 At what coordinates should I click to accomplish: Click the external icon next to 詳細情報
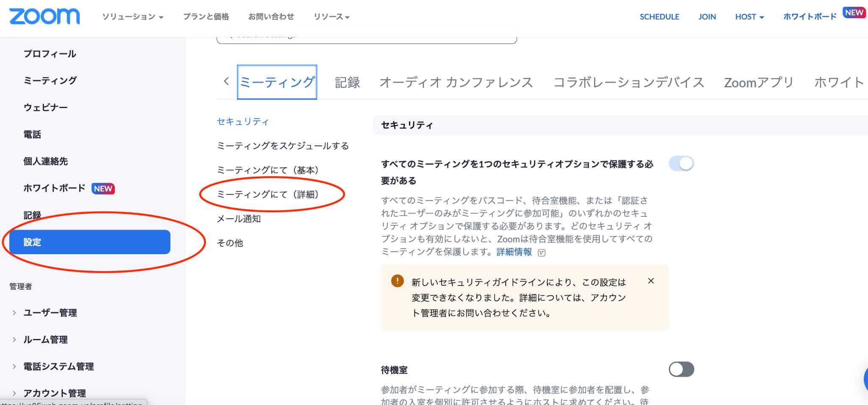541,253
